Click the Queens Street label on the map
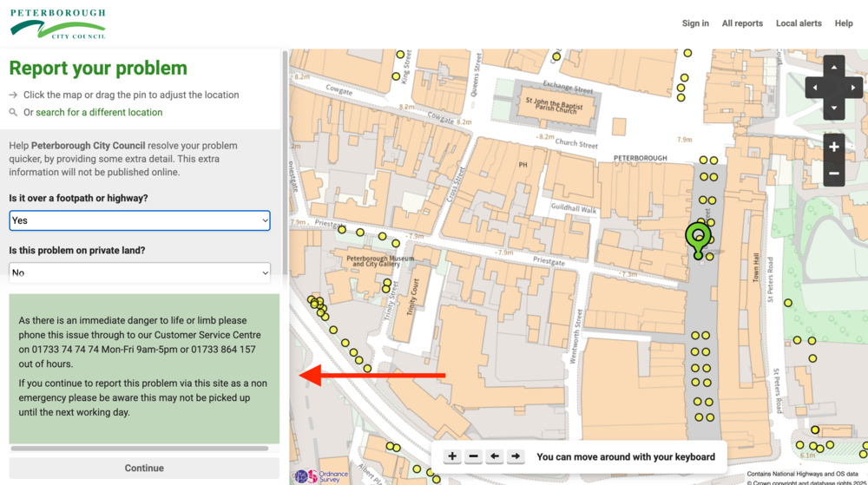This screenshot has height=485, width=868. point(476,75)
